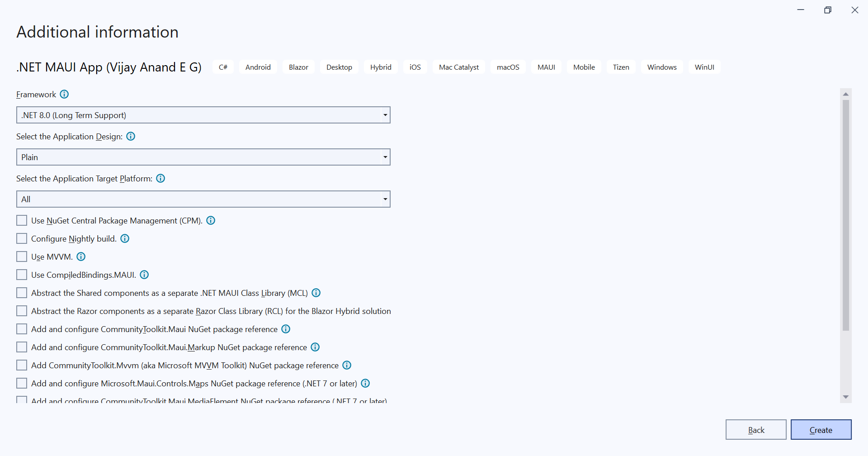Check Microsoft.Maui.Controls.Maps package option

(22, 383)
